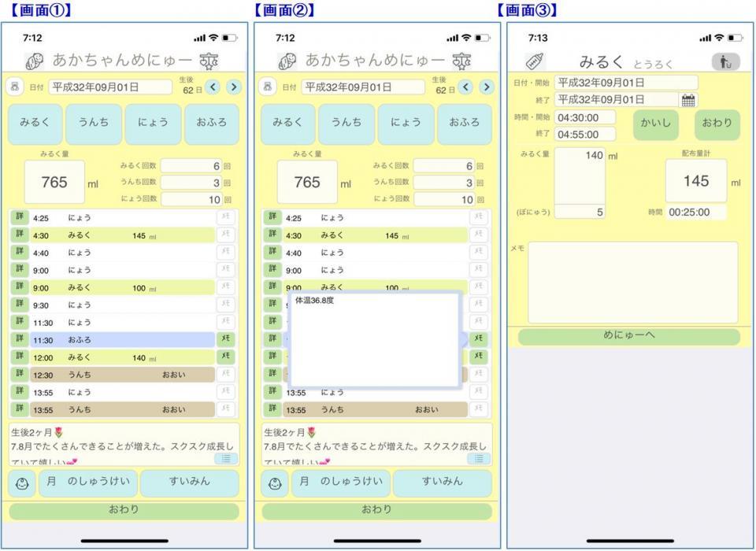Select the 12:00 みるく 140 row in screen ①
The width and height of the screenshot is (756, 551).
tap(123, 357)
